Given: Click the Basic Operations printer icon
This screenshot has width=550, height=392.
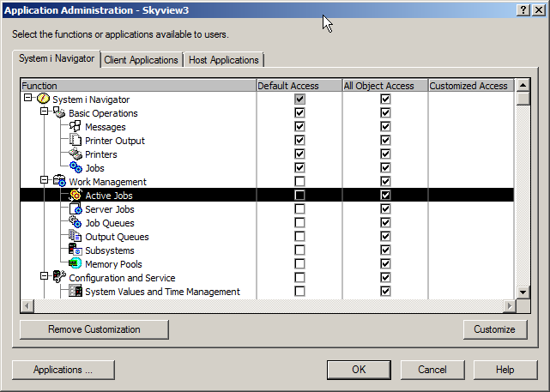Looking at the screenshot, I should [x=59, y=112].
